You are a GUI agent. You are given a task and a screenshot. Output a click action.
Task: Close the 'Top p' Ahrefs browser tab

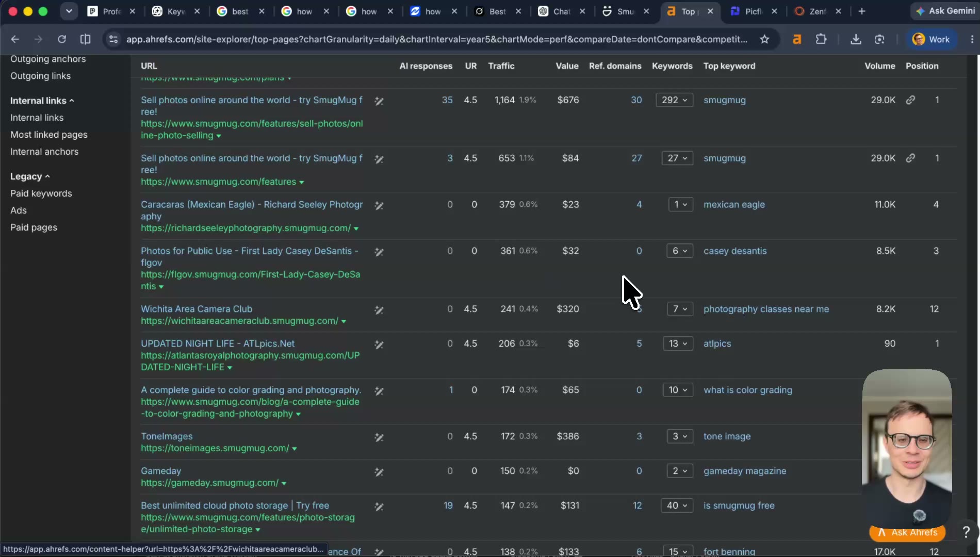[x=710, y=11]
